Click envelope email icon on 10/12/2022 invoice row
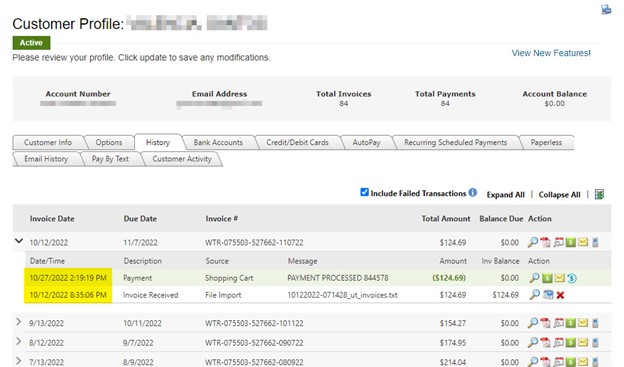 [x=583, y=242]
